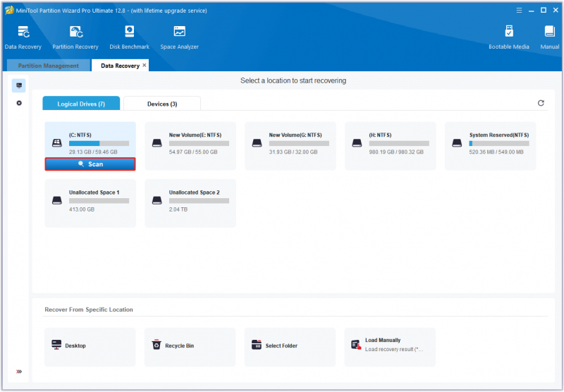
Task: Switch to the Devices (3) tab
Action: (x=162, y=104)
